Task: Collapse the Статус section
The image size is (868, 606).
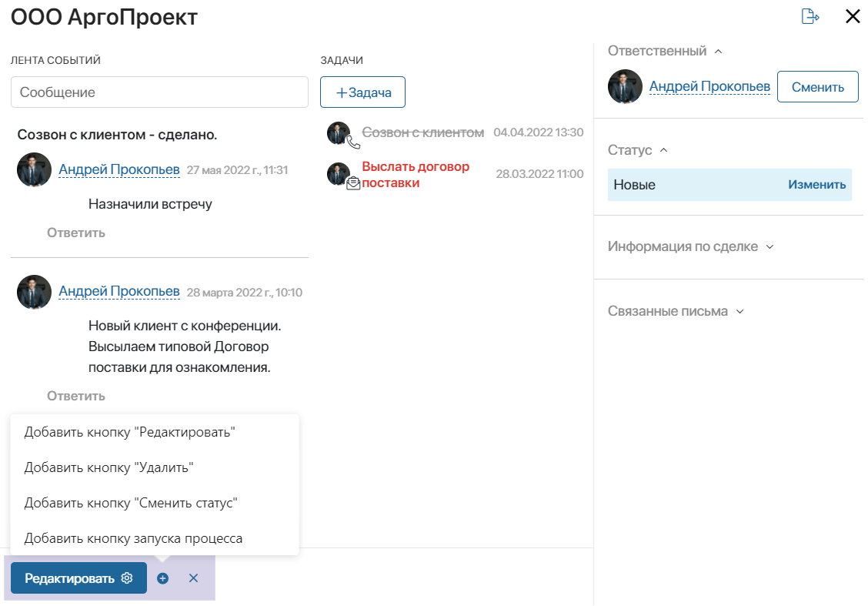Action: click(664, 150)
